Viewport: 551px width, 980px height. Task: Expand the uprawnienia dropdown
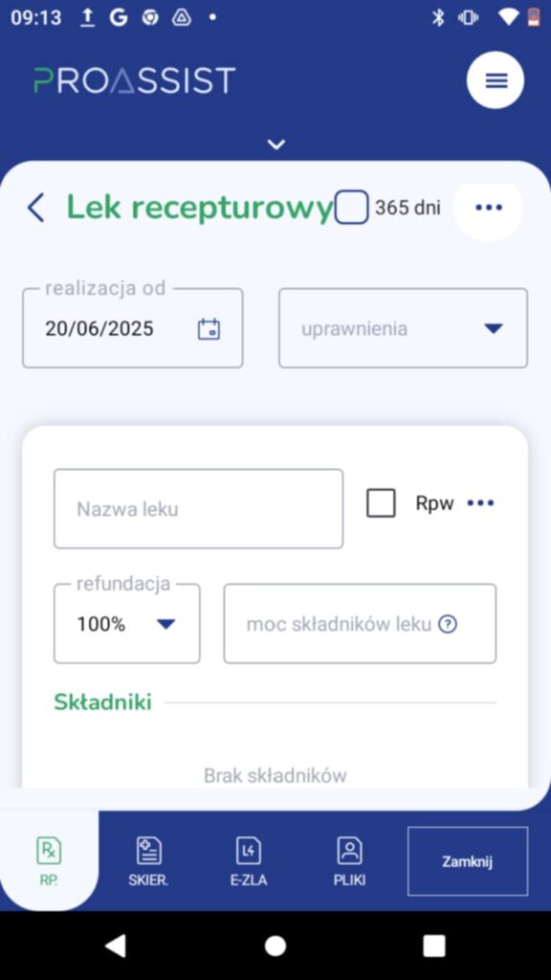pos(403,328)
